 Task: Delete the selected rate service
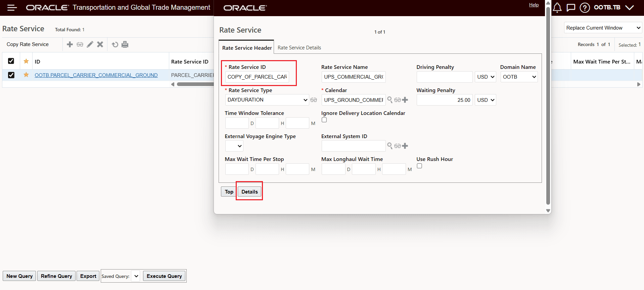(100, 44)
